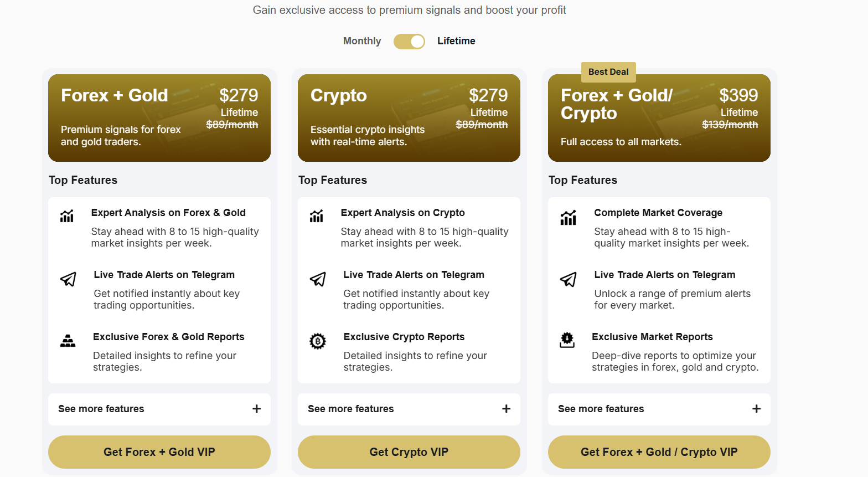Click the Telegram icon in the Crypto card
The height and width of the screenshot is (477, 868).
(x=317, y=279)
